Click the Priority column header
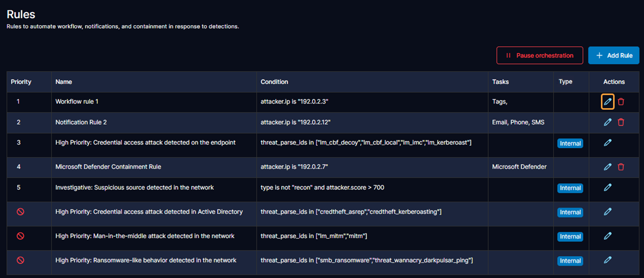This screenshot has width=644, height=278. click(x=21, y=82)
